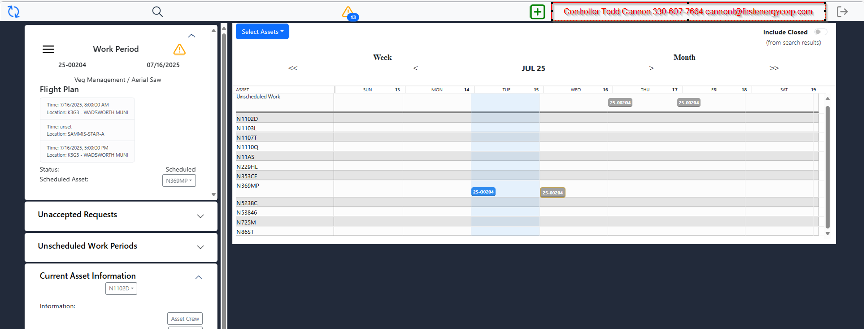Expand the Unscheduled Work Periods section
The height and width of the screenshot is (329, 868).
(x=200, y=247)
